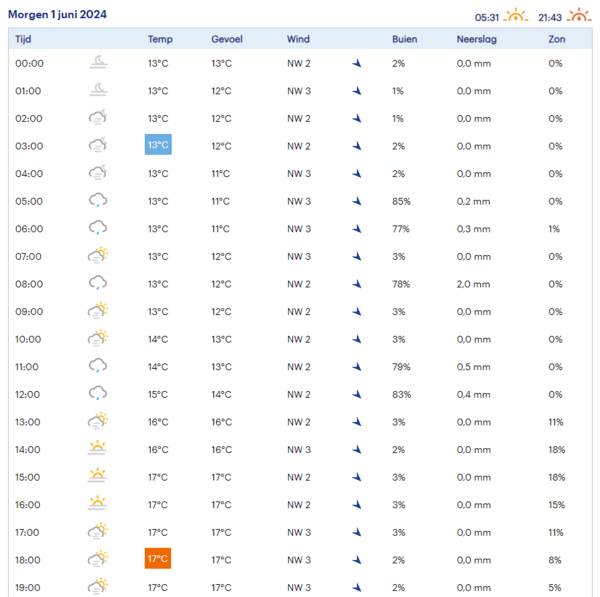Click the wind direction arrow at 14:00
The height and width of the screenshot is (597, 600).
pyautogui.click(x=357, y=449)
